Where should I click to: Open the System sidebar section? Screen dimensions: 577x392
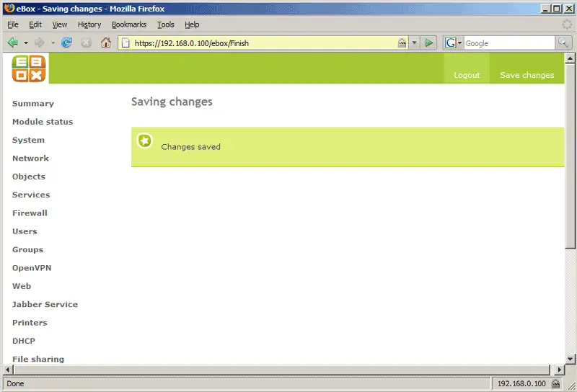[28, 140]
